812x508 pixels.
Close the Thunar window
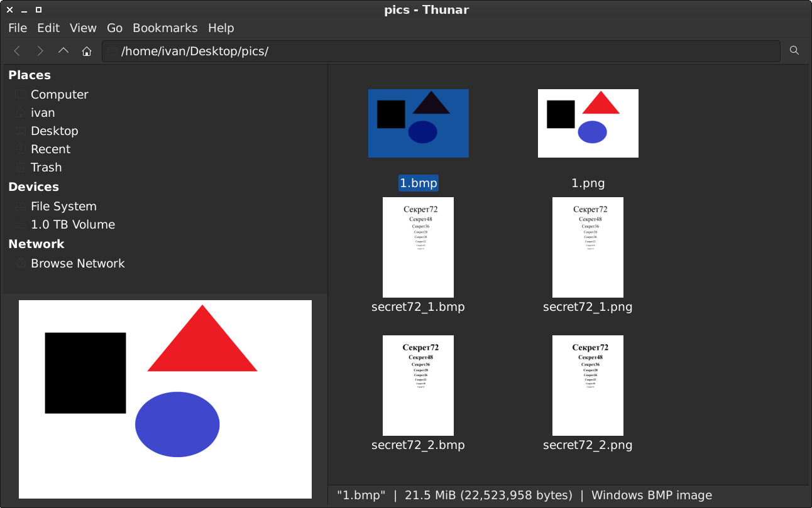(10, 9)
